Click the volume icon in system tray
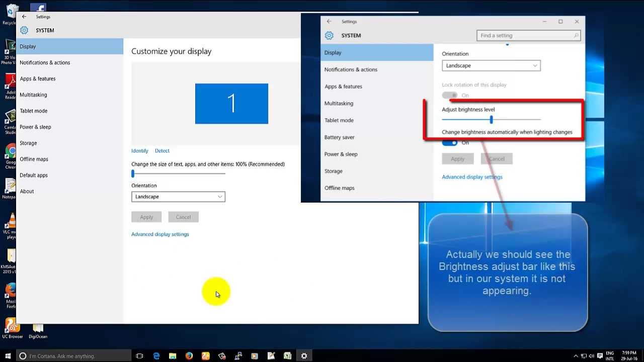 click(x=592, y=356)
